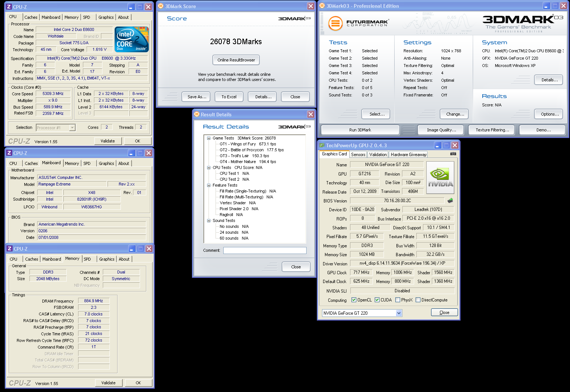Select Pixel Shader 2.0 tree row
Image resolution: width=570 pixels, height=392 pixels.
[239, 209]
